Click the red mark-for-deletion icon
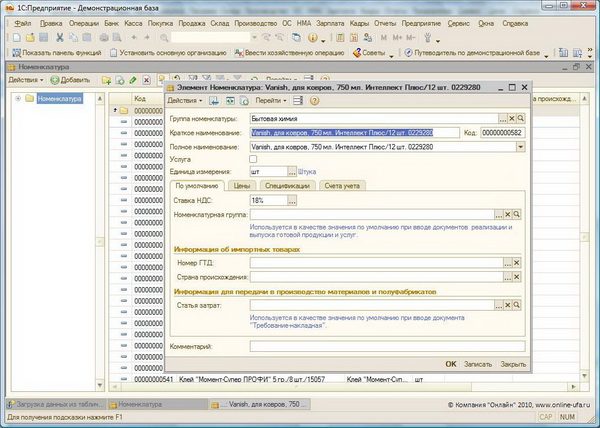The height and width of the screenshot is (428, 600). pos(146,80)
